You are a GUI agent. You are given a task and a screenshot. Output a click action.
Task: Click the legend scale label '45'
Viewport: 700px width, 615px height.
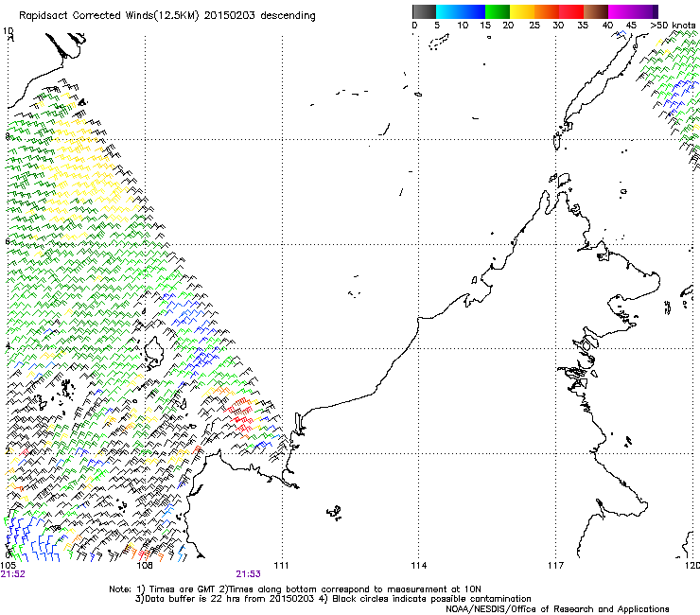pyautogui.click(x=631, y=25)
